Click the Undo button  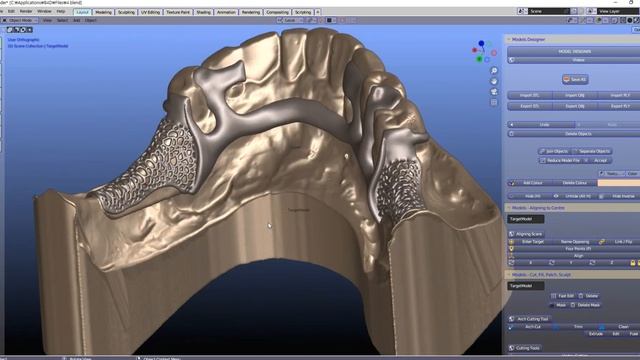tap(541, 124)
